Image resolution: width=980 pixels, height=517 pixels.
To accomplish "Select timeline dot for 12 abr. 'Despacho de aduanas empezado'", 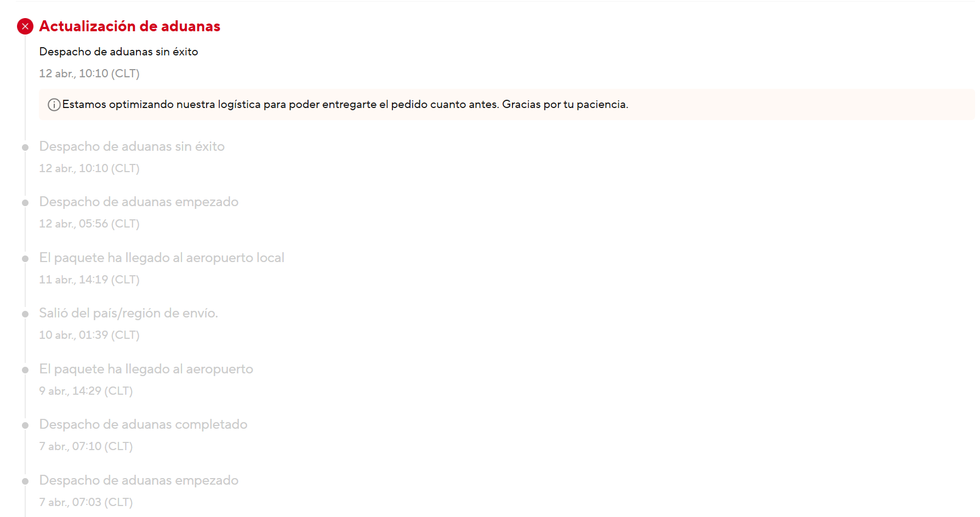I will [x=25, y=203].
